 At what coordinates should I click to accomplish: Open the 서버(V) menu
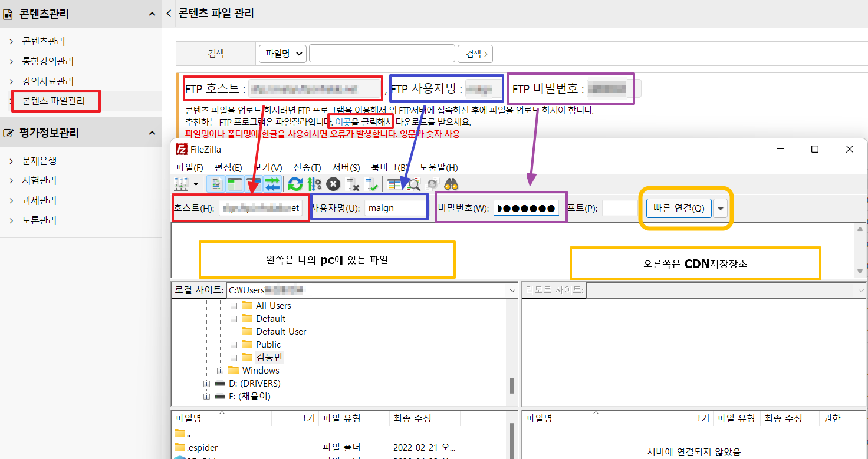[x=346, y=167]
